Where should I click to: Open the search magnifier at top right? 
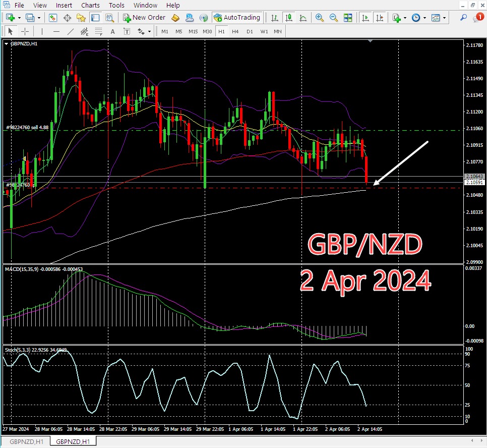pos(463,18)
